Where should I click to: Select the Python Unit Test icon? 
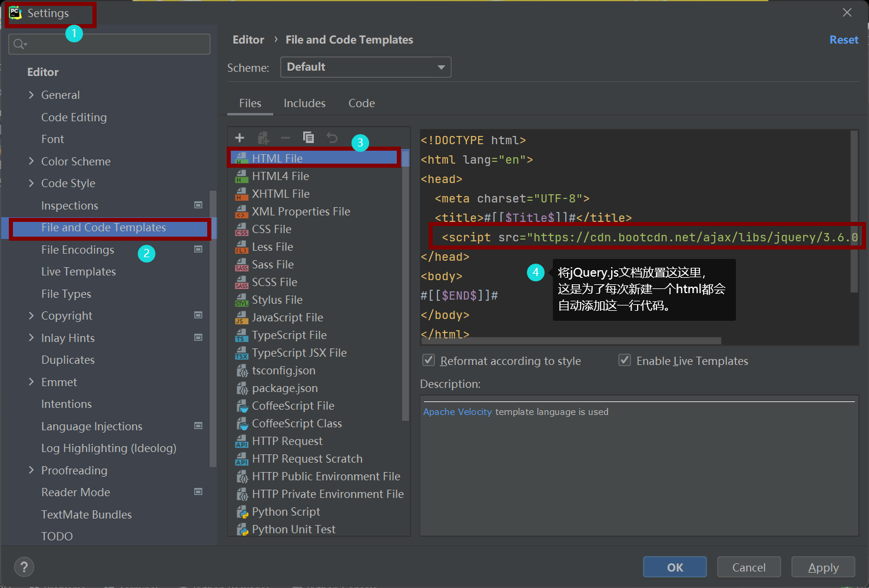(241, 530)
